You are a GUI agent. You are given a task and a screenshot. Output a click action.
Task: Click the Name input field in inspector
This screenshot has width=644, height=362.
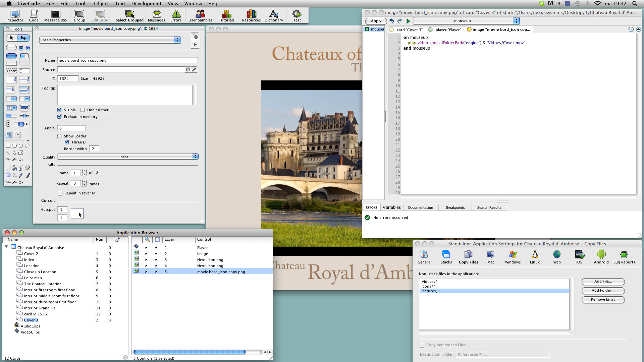(x=127, y=60)
